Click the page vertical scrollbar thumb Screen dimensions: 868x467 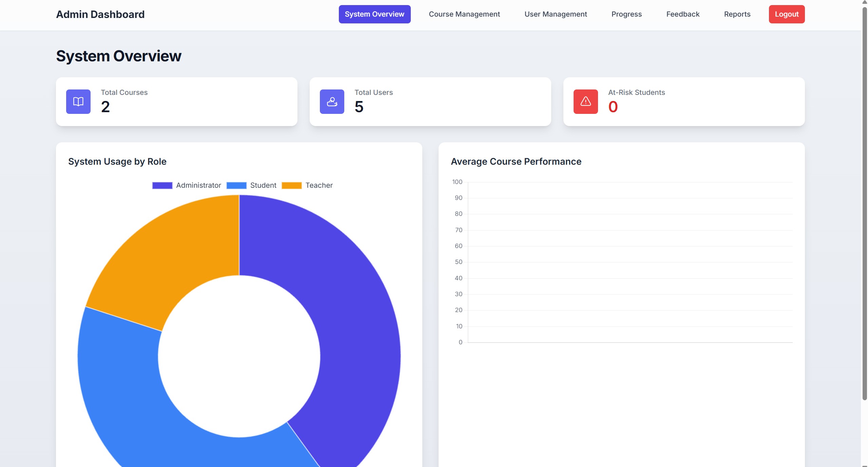[x=864, y=203]
